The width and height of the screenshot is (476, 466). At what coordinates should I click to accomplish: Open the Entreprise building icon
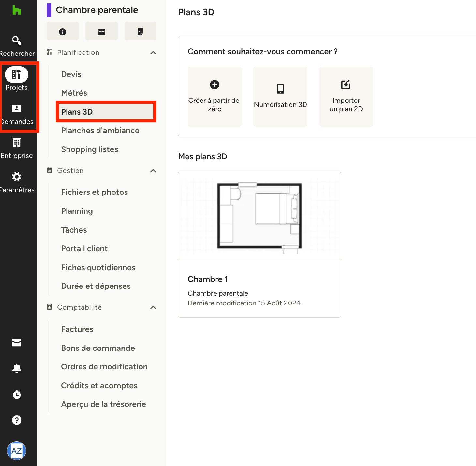(x=17, y=143)
